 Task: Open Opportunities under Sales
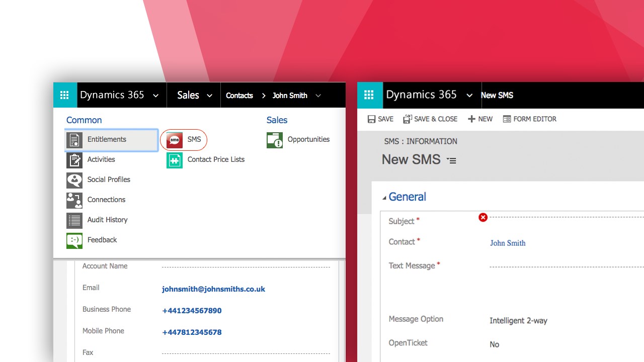point(308,139)
